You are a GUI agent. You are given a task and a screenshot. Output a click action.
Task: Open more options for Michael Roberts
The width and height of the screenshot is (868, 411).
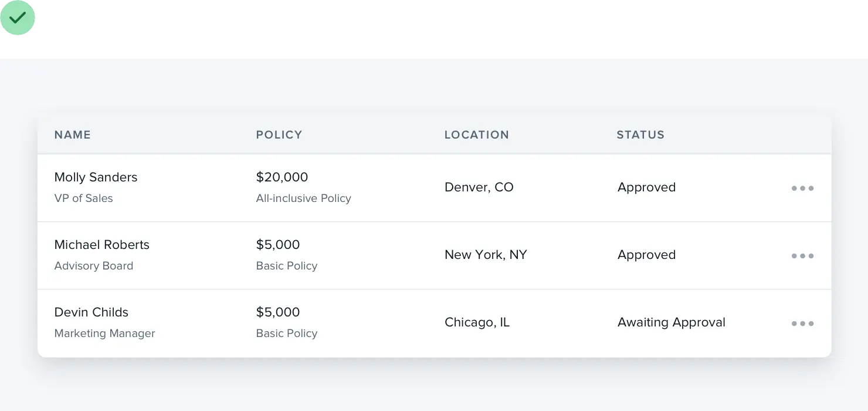[x=802, y=256]
